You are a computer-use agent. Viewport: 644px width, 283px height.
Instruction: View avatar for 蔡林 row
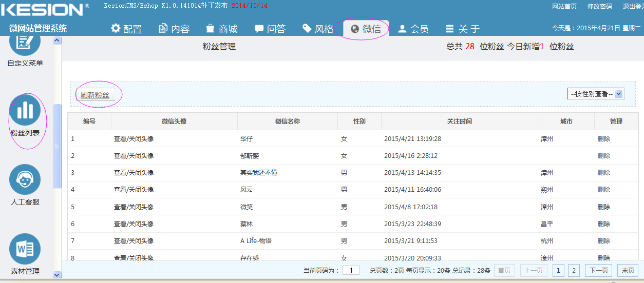point(134,224)
